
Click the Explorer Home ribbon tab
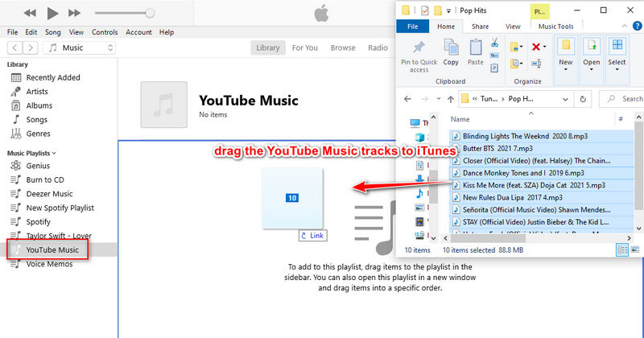click(x=446, y=27)
